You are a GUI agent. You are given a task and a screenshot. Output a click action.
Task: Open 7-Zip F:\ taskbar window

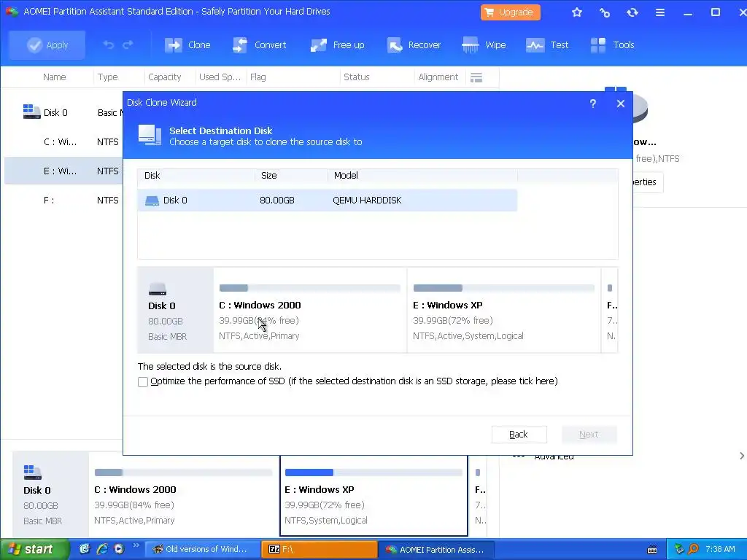pos(320,550)
